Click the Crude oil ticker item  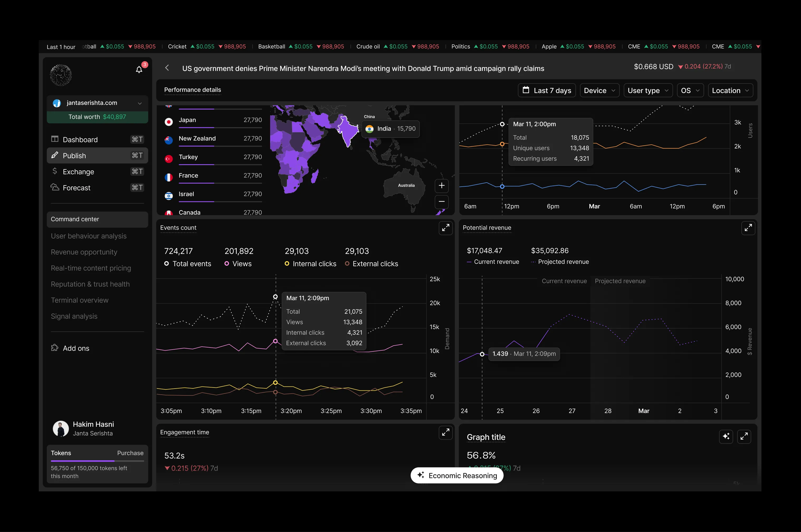tap(398, 46)
